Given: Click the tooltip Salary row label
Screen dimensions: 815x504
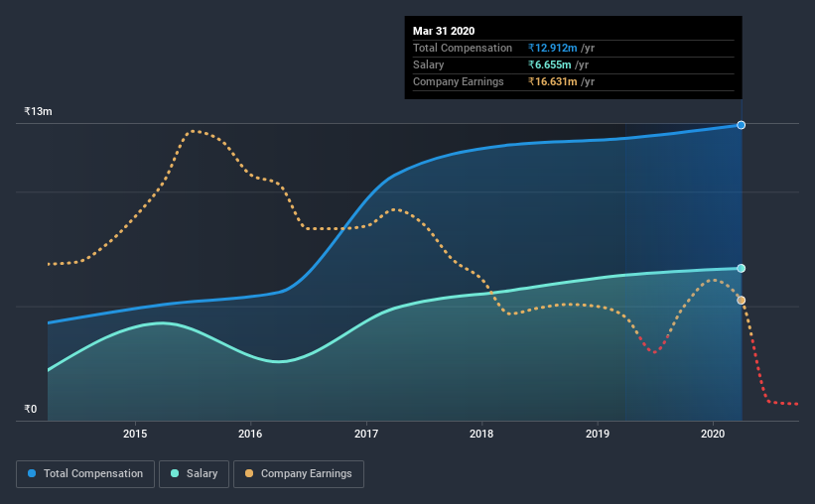Looking at the screenshot, I should 428,64.
